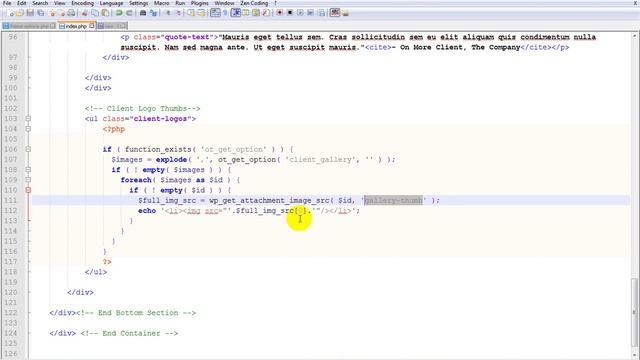This screenshot has width=640, height=360.
Task: Open the File menu
Action: pos(7,3)
